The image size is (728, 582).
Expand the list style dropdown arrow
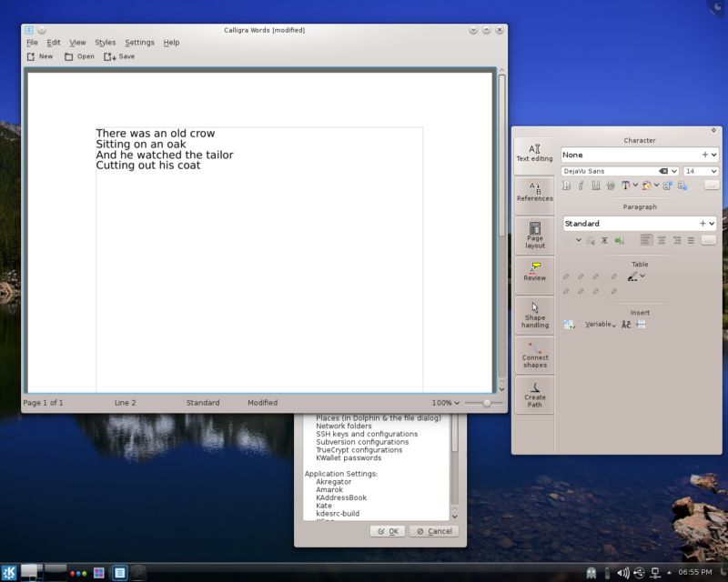tap(579, 240)
